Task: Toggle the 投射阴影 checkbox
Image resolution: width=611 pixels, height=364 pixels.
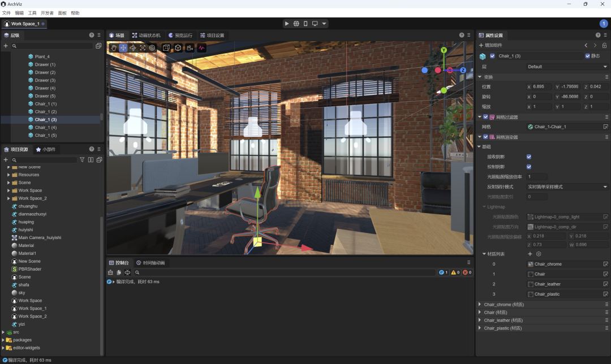Action: [x=529, y=167]
